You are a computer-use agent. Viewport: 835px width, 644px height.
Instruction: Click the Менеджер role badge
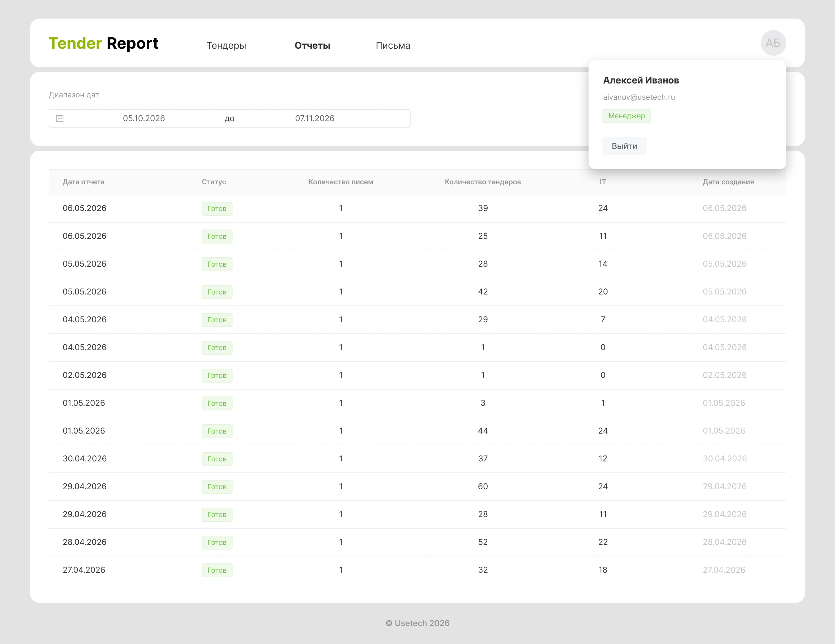tap(627, 116)
